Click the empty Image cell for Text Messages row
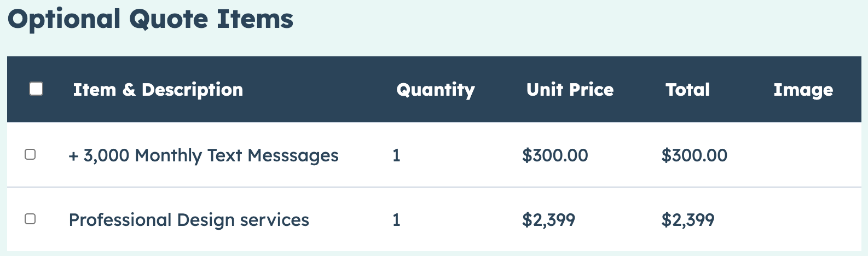868x256 pixels. [x=803, y=156]
